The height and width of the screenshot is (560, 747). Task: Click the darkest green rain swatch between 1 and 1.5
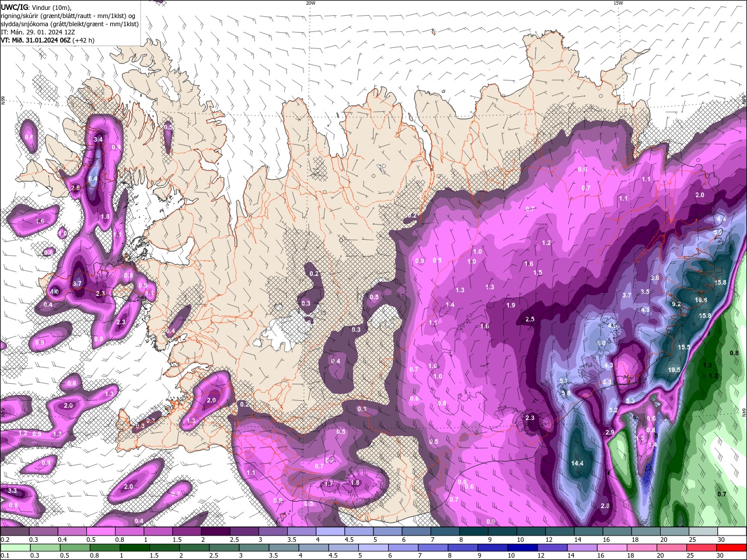pyautogui.click(x=134, y=548)
